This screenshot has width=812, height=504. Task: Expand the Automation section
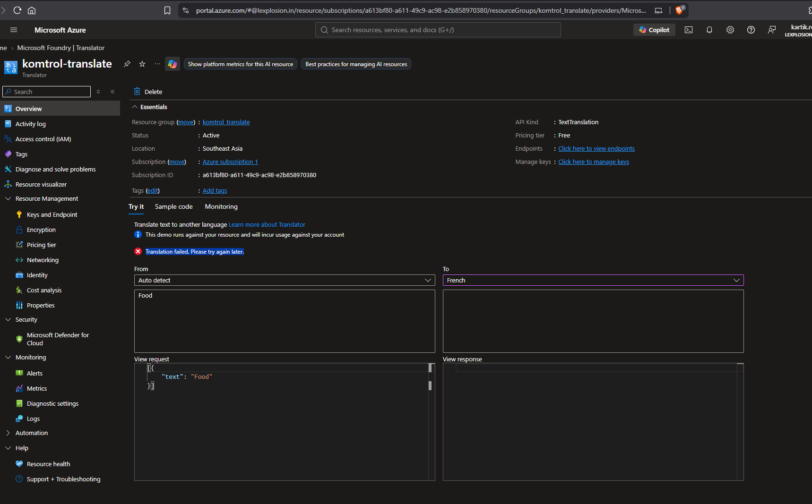(x=8, y=433)
